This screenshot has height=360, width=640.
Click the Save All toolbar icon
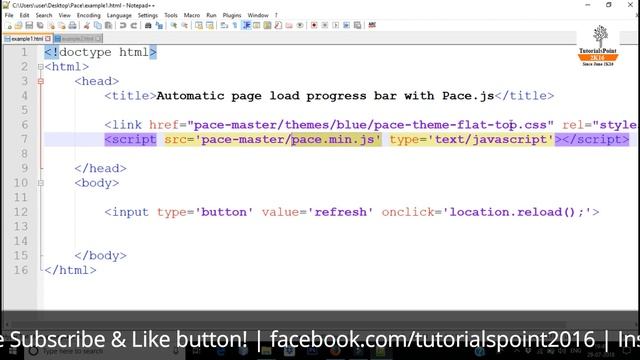[x=40, y=25]
